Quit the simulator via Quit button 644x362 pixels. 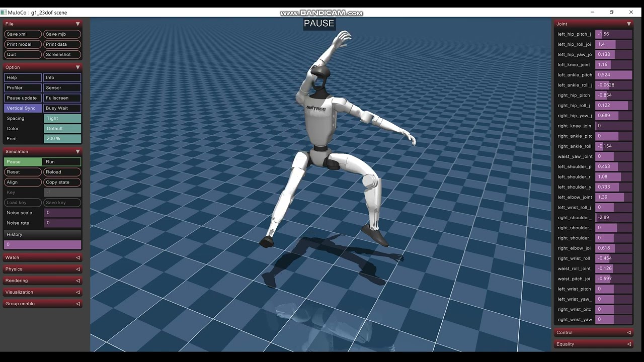point(23,54)
